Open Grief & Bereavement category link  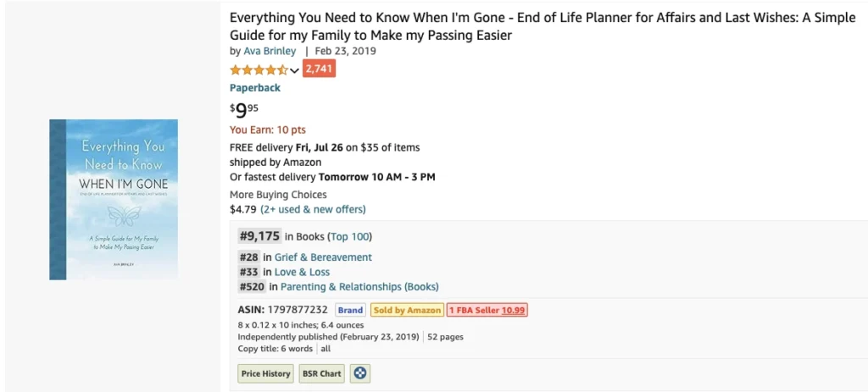point(323,257)
